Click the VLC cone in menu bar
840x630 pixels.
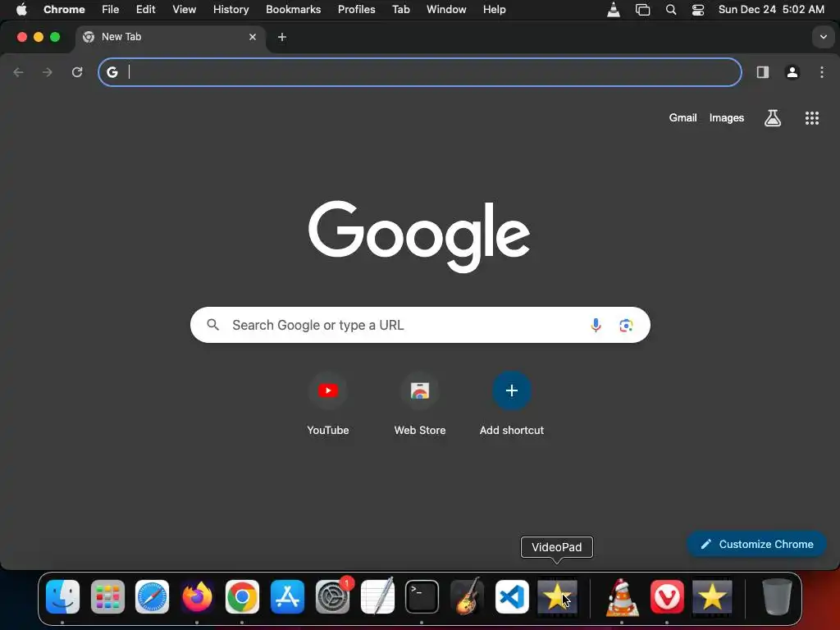point(614,10)
